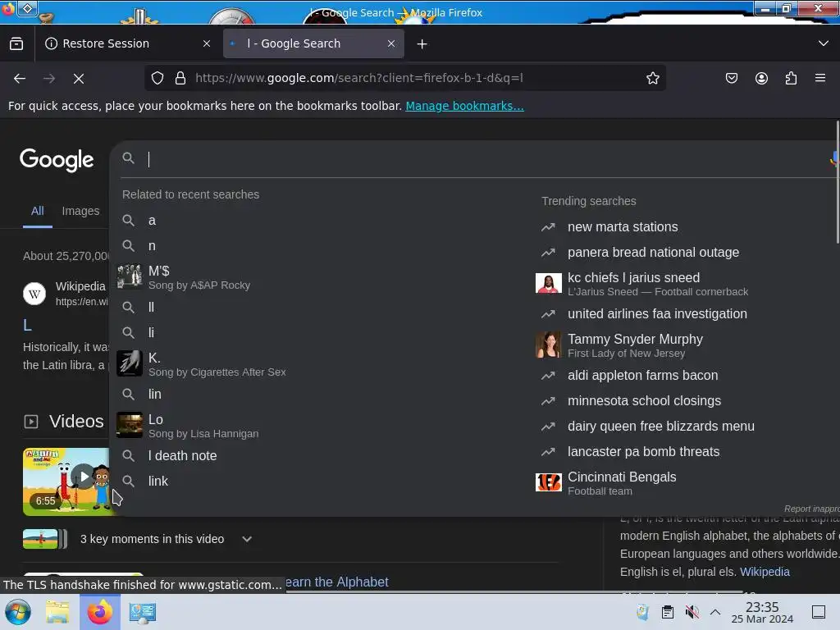Open the Windows Start button

click(18, 612)
